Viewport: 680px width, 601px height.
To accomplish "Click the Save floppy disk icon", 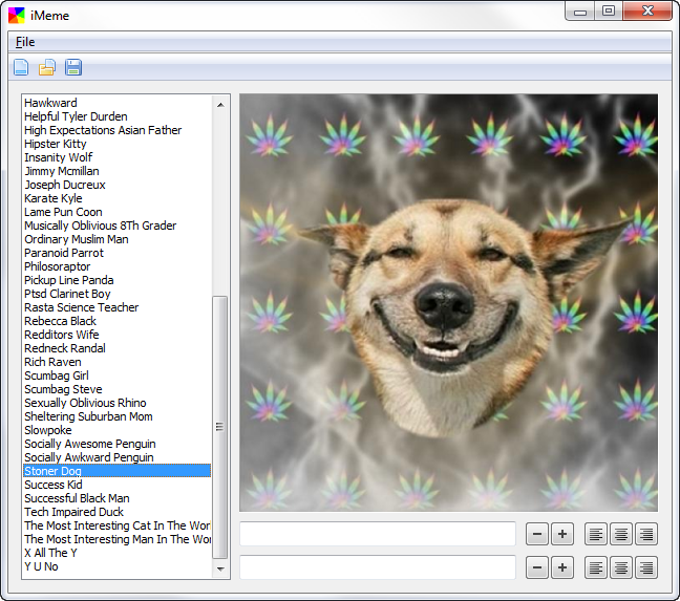I will (73, 67).
